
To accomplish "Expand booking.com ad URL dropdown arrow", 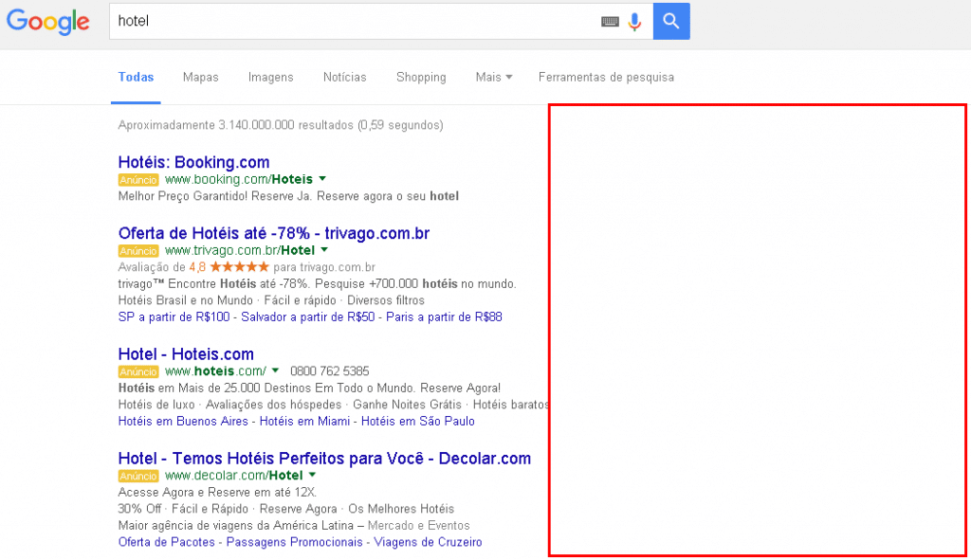I will pyautogui.click(x=322, y=179).
